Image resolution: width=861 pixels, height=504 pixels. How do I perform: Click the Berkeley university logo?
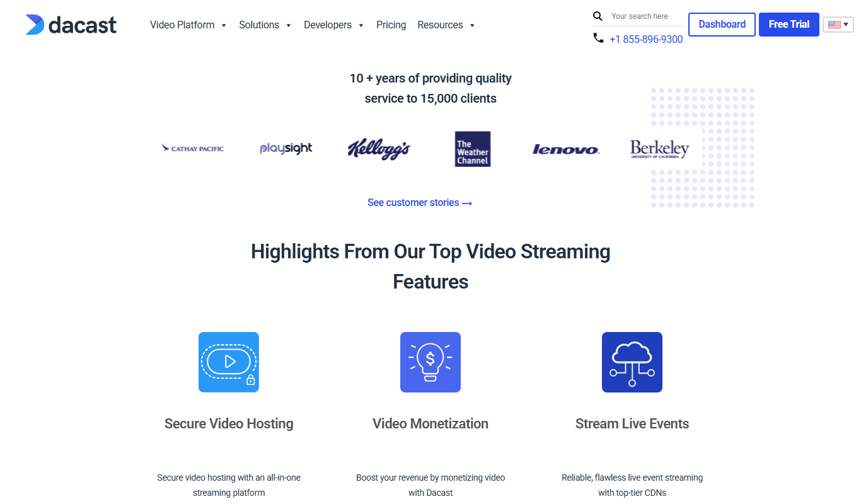tap(659, 149)
